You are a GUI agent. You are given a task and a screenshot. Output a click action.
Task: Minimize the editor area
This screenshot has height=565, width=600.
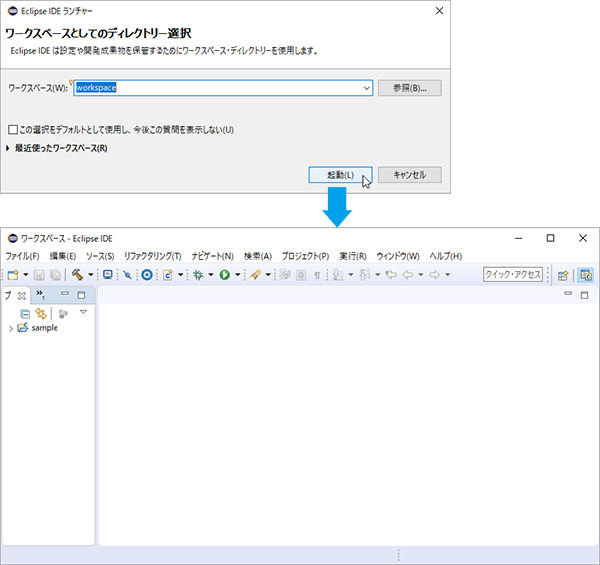[x=568, y=293]
